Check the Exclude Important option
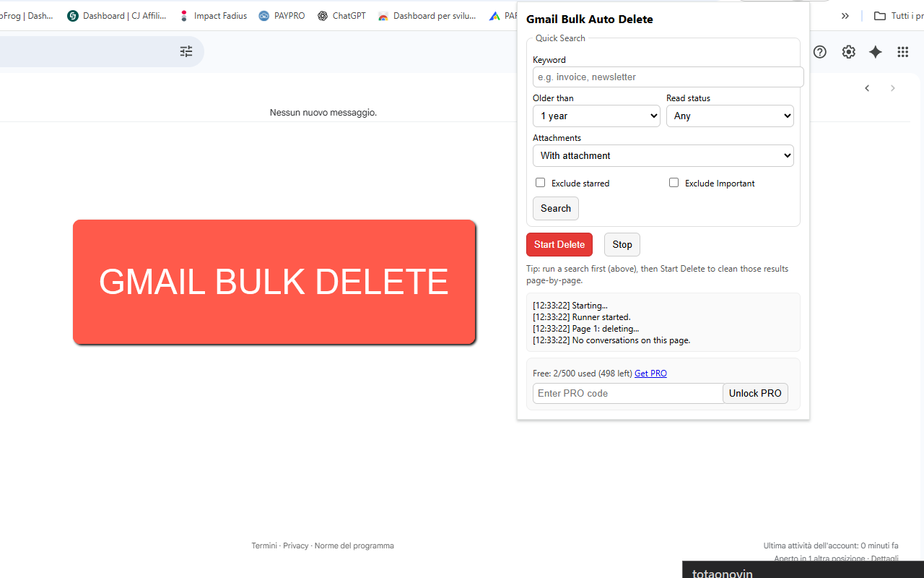Viewport: 924px width, 578px height. [674, 182]
